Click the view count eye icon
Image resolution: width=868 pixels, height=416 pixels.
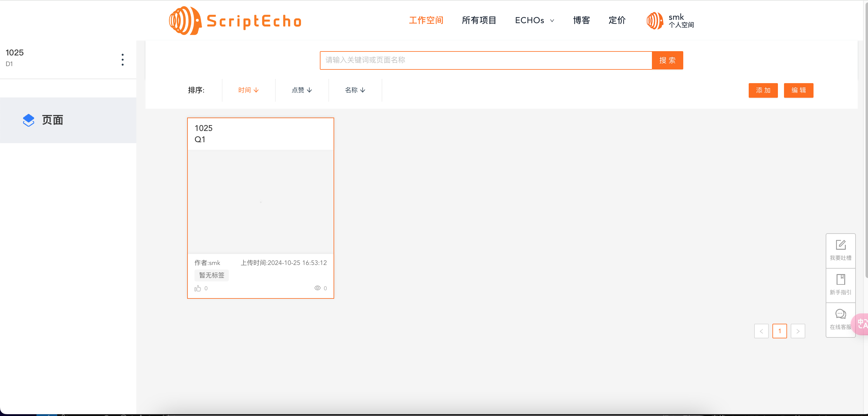317,288
